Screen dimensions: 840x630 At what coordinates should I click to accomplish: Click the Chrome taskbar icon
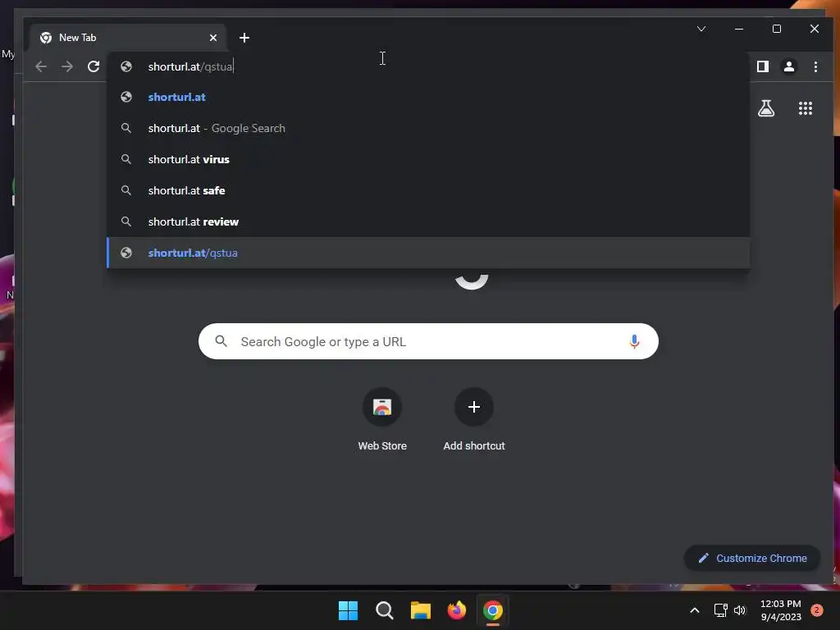(493, 610)
